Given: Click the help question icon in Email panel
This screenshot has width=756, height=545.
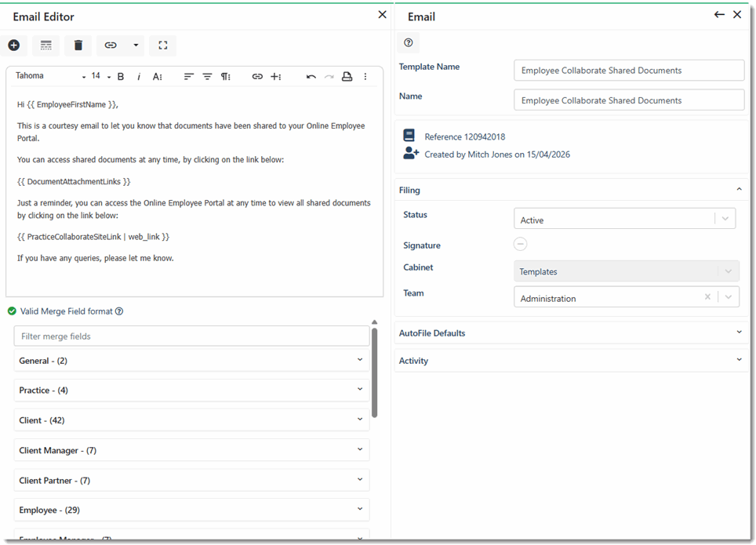Looking at the screenshot, I should 409,42.
